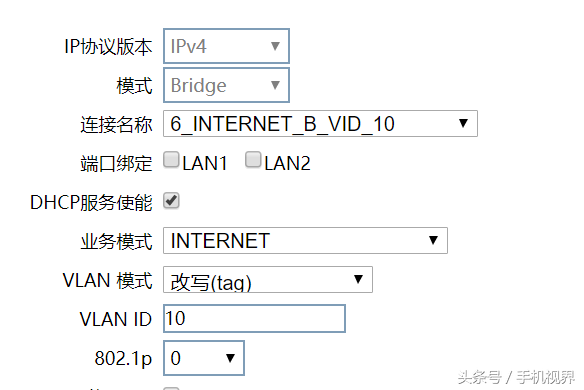Click the arrow on the IPv4 dropdown

pyautogui.click(x=275, y=46)
